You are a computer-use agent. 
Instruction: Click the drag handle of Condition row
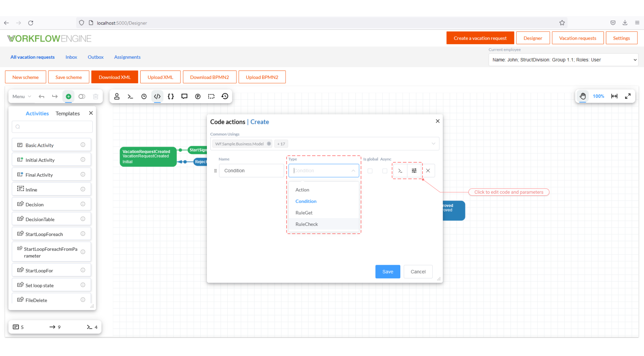[x=215, y=171]
